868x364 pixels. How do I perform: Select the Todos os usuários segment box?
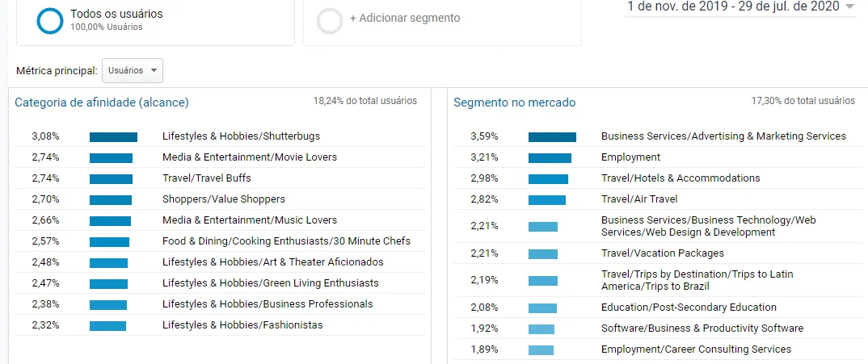click(x=155, y=22)
